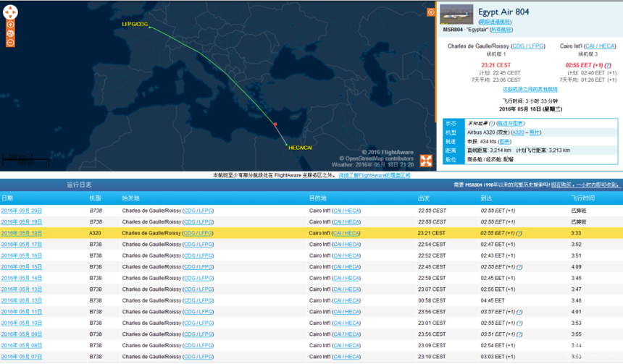Screen dimensions: 623x364
Task: Open the CAI / HECA link in the flight summary
Action: tap(600, 46)
